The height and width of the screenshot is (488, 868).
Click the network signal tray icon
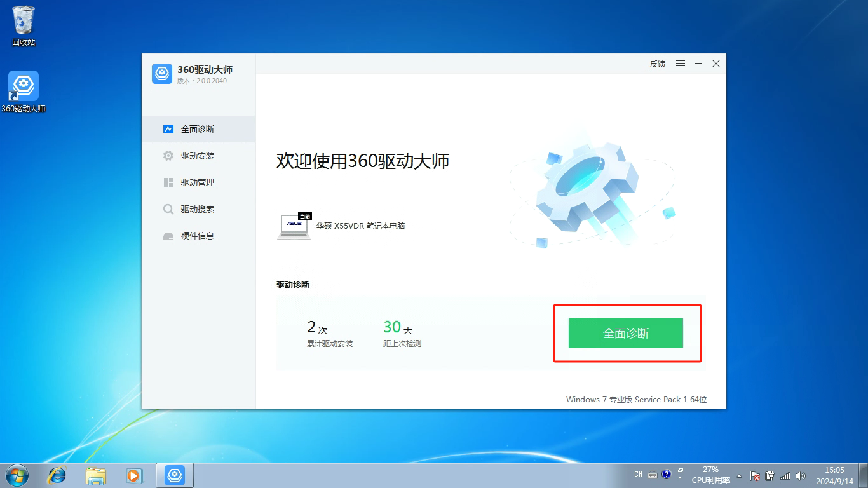[x=785, y=475]
